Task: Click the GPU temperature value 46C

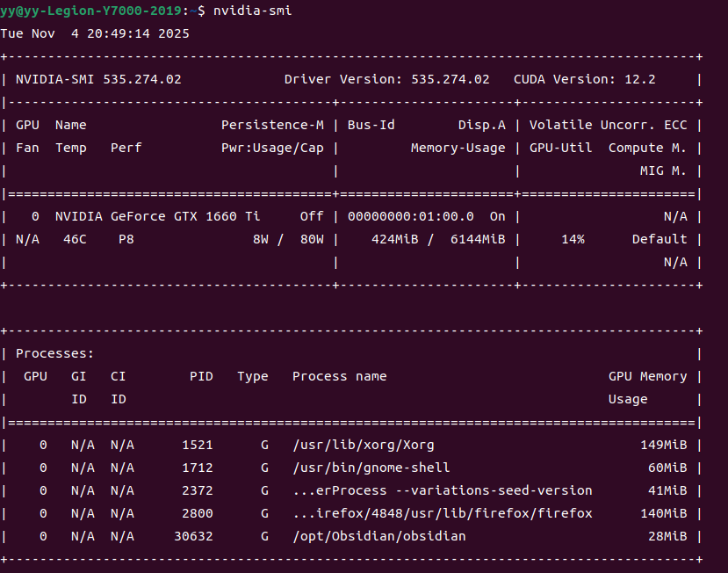Action: click(75, 239)
